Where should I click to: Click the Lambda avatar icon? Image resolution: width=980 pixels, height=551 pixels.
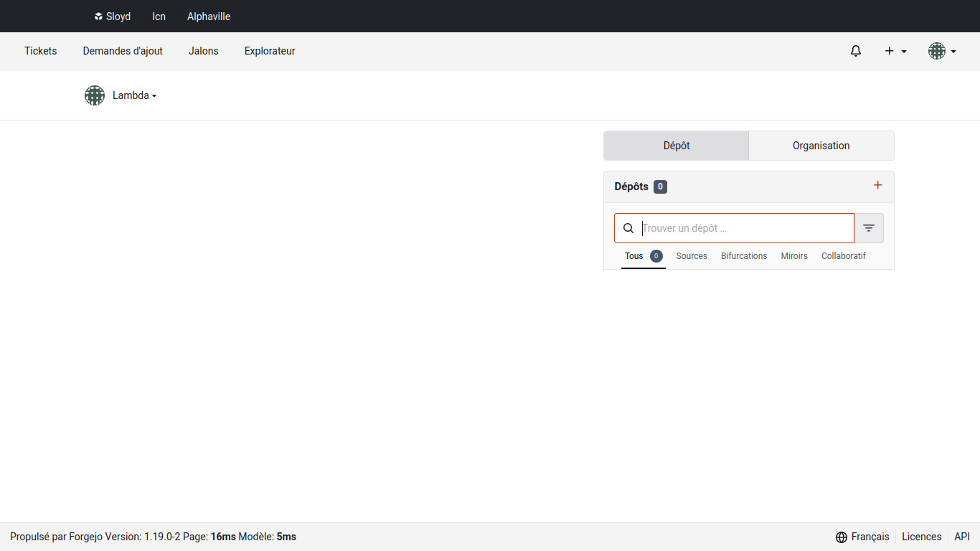pos(95,95)
